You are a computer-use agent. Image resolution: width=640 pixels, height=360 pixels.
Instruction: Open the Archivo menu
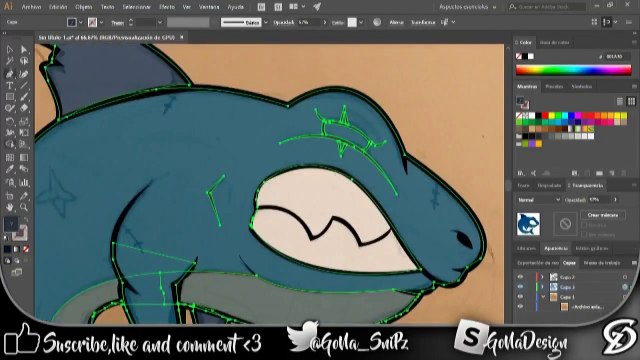pos(31,7)
